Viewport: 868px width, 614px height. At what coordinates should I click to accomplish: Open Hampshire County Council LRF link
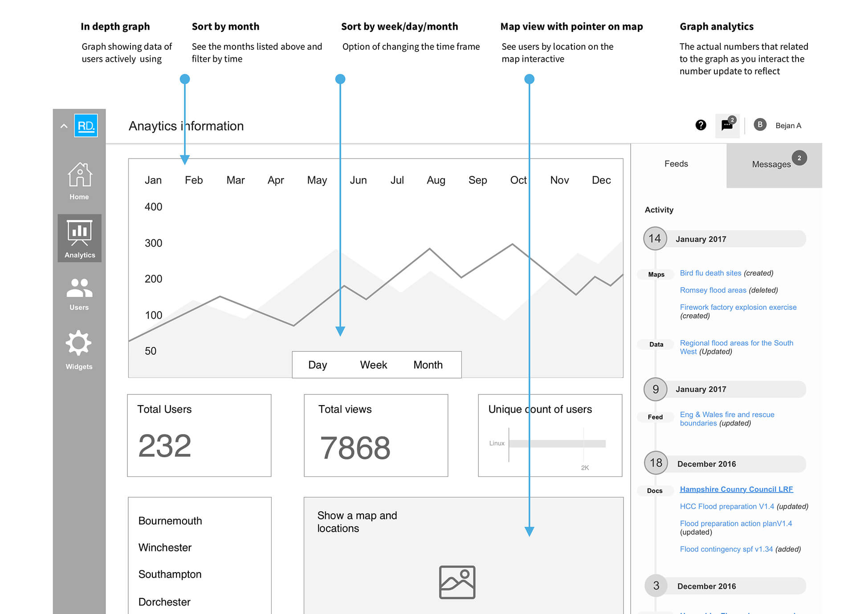(736, 489)
